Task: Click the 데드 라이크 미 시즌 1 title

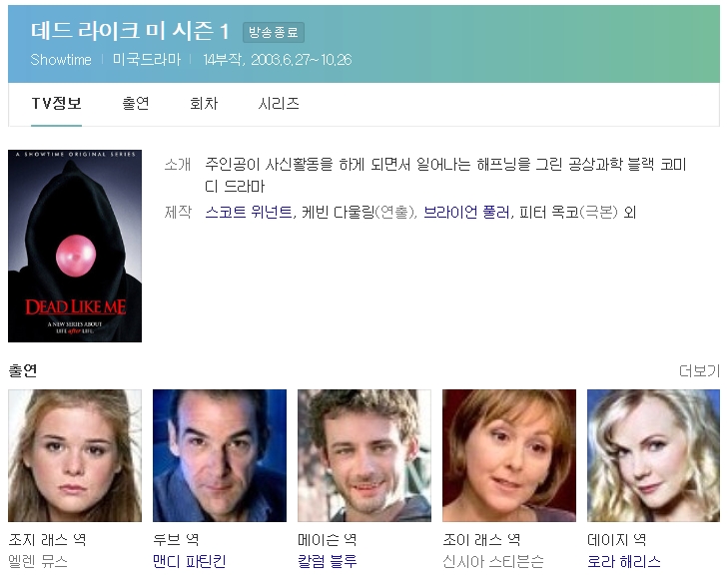Action: tap(130, 32)
